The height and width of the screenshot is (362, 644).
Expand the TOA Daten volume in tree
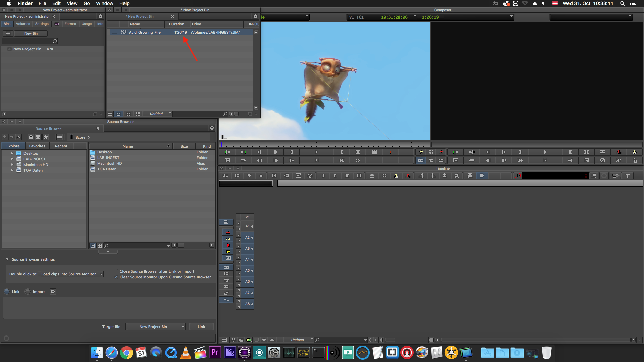[x=12, y=170]
